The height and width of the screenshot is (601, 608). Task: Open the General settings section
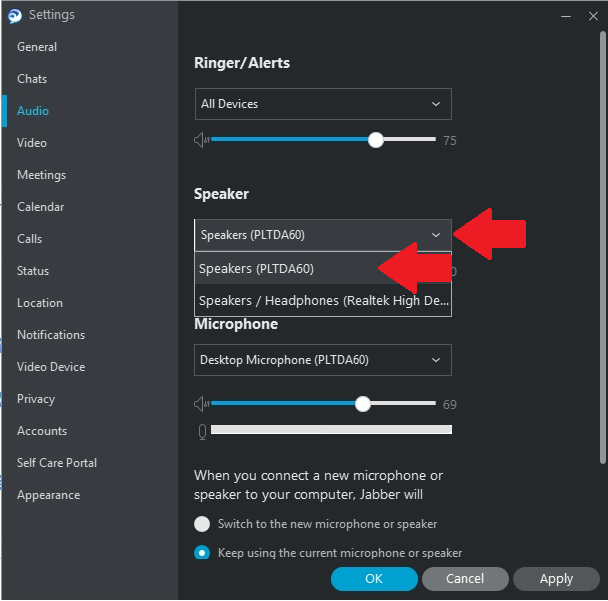37,47
